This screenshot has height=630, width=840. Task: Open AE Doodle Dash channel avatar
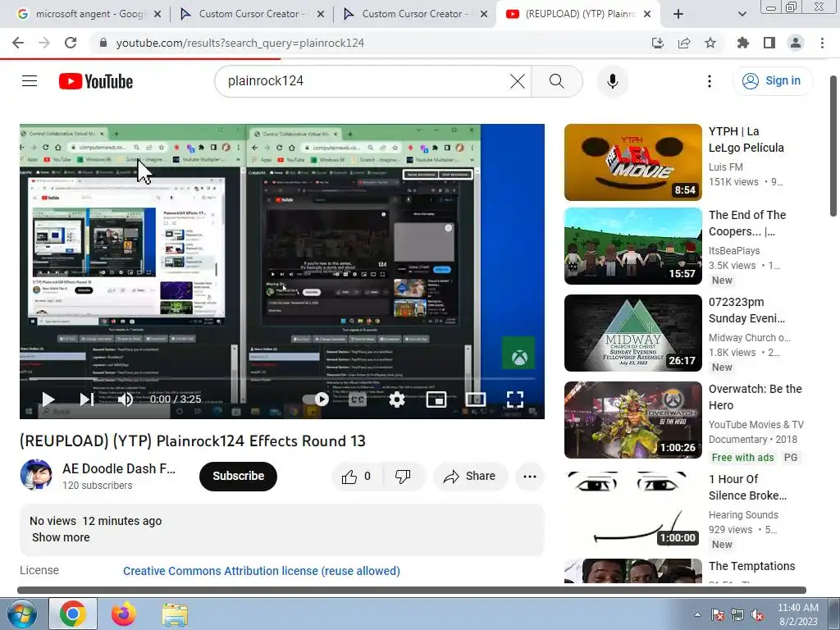36,474
